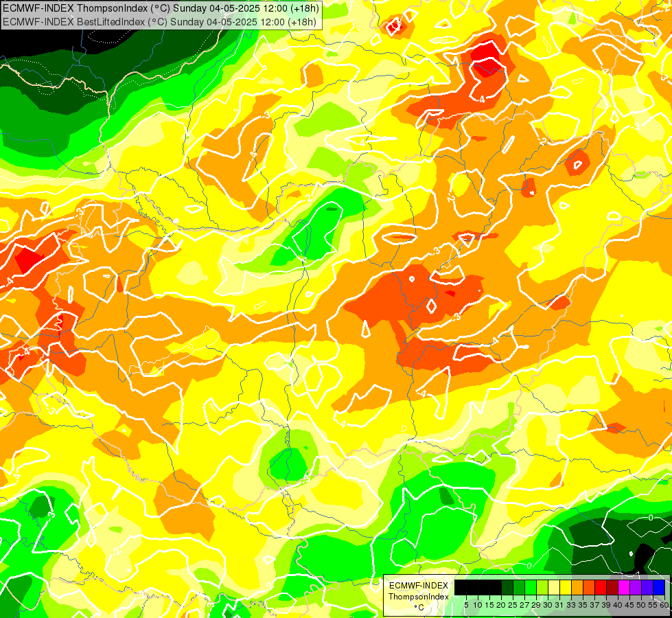Select the lime 29–30 legend swatch
Screen dimensions: 672x618
(542, 588)
